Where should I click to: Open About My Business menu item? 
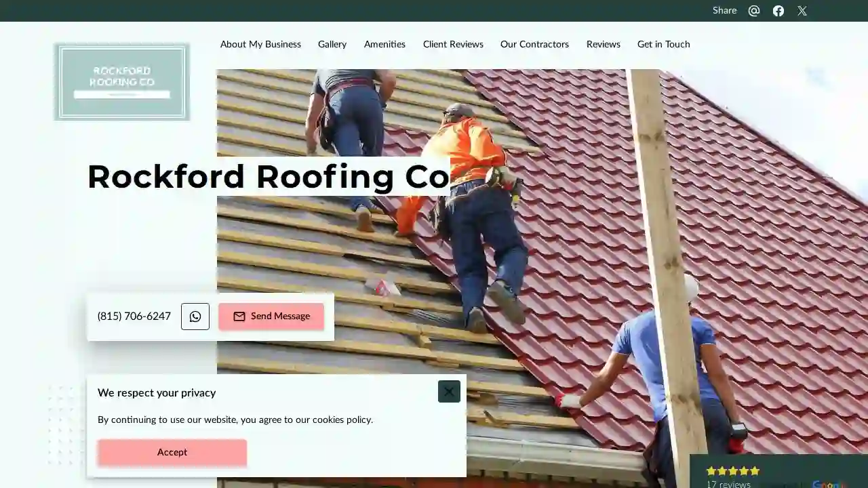(x=260, y=44)
